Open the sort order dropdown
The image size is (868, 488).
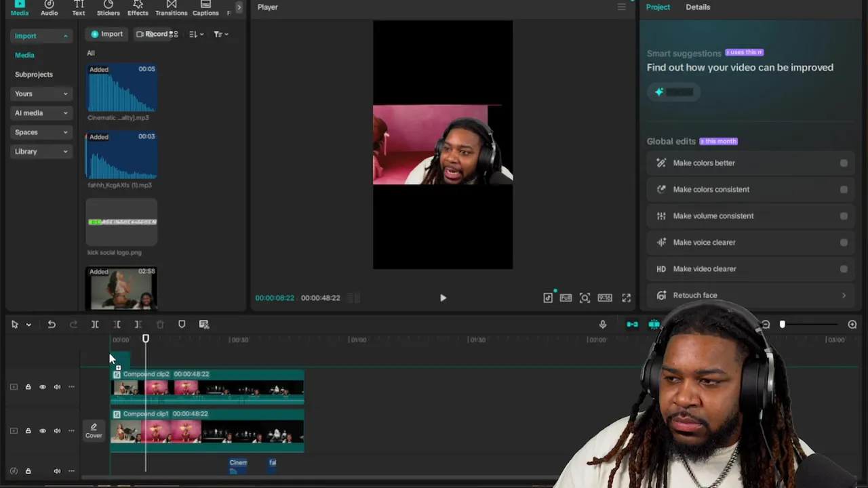point(197,34)
